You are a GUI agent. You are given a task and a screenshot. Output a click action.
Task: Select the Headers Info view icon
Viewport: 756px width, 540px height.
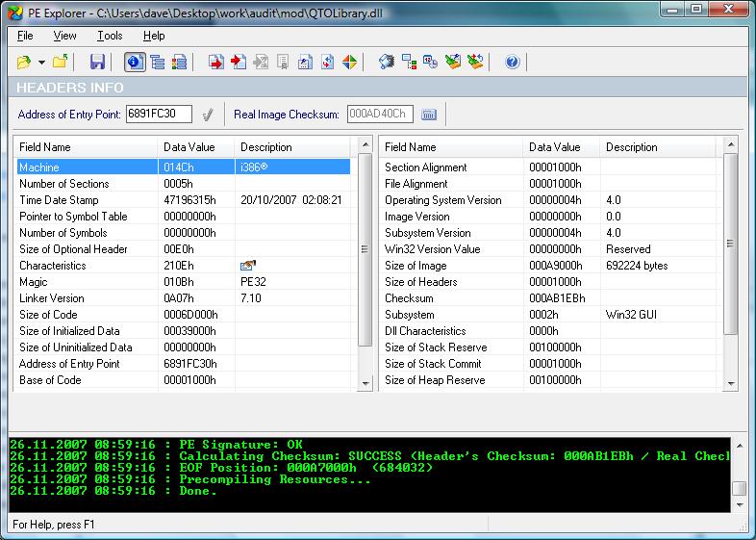click(135, 62)
